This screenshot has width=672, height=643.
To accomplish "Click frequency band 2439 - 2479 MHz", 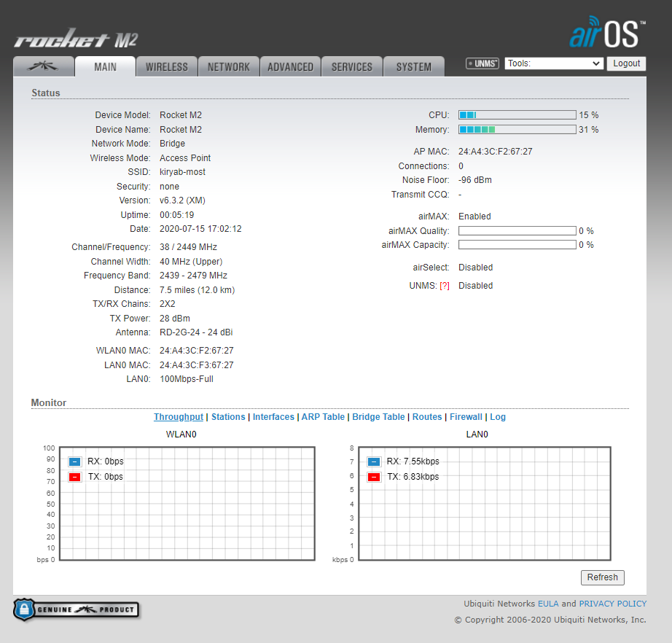I will [194, 275].
